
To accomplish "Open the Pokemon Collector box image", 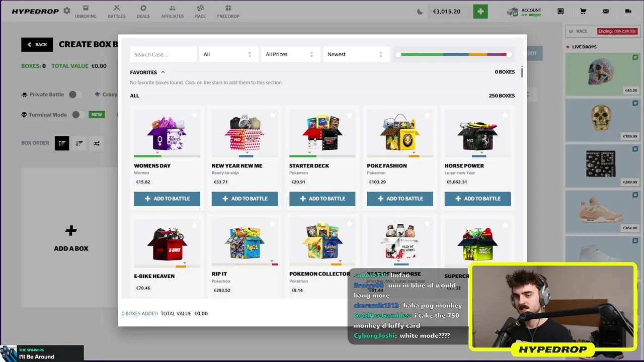I will point(322,241).
